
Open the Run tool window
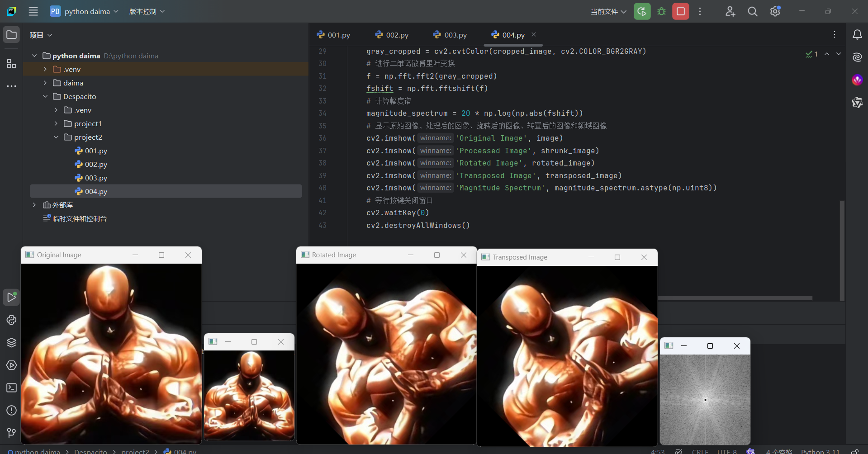pyautogui.click(x=11, y=297)
